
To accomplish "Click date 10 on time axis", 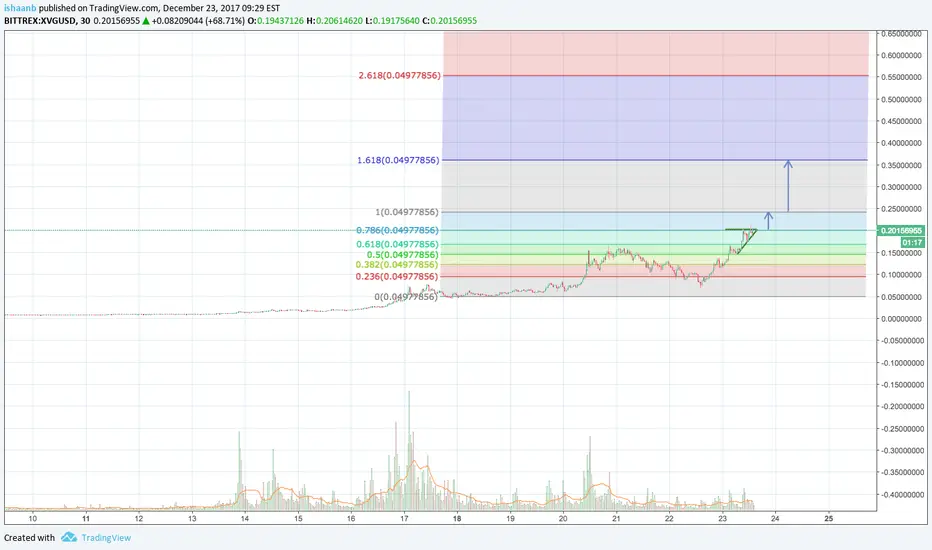I will [x=33, y=518].
